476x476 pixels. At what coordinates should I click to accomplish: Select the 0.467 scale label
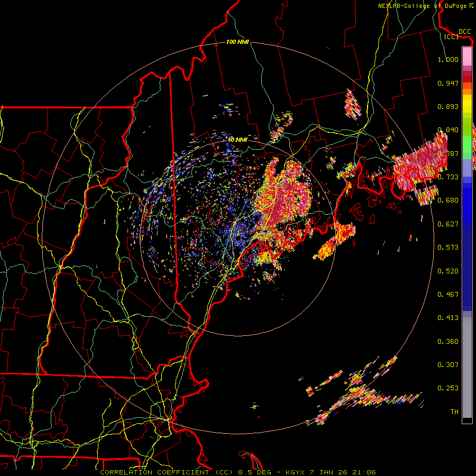click(448, 295)
